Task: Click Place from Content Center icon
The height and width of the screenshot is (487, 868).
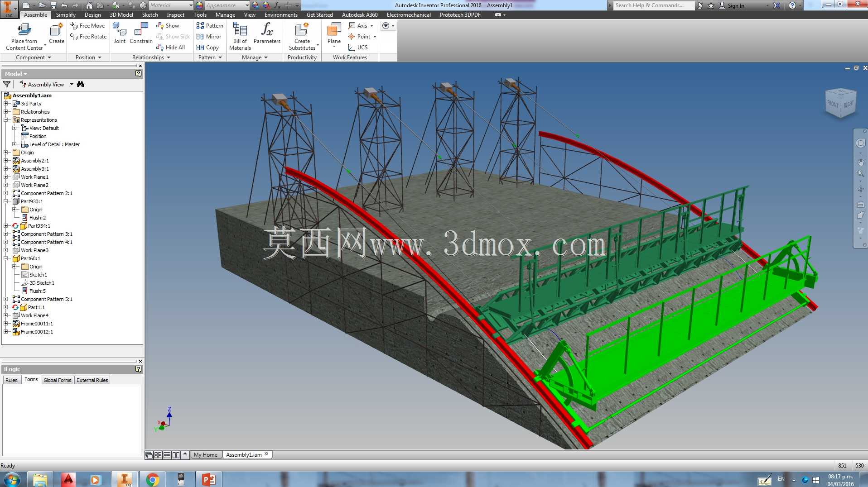Action: point(24,30)
